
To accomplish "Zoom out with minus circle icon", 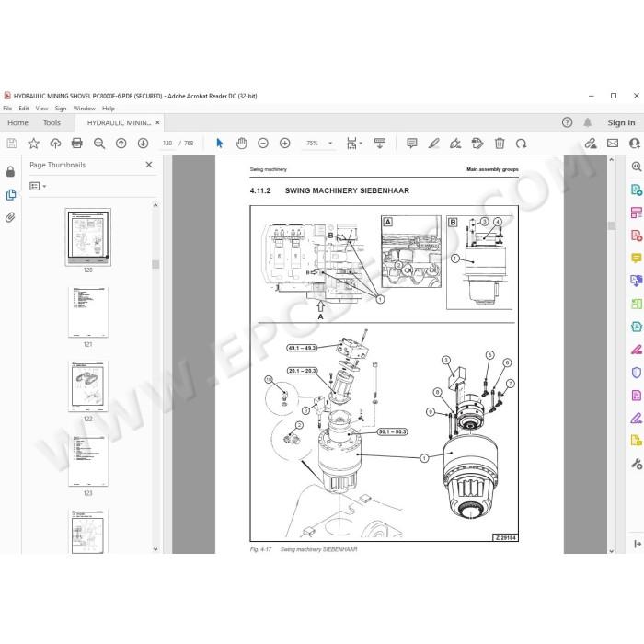I will coord(263,144).
